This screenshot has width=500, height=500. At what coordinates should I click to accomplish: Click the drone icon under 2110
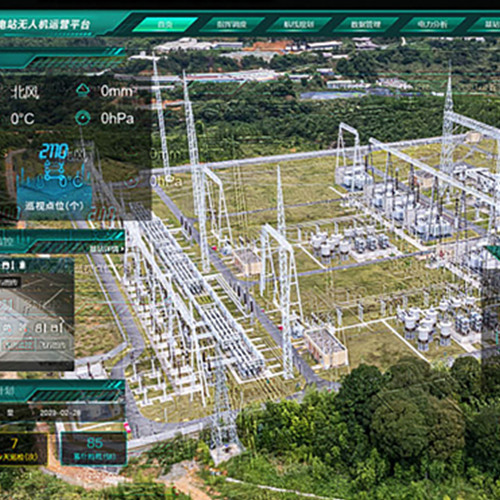click(54, 170)
